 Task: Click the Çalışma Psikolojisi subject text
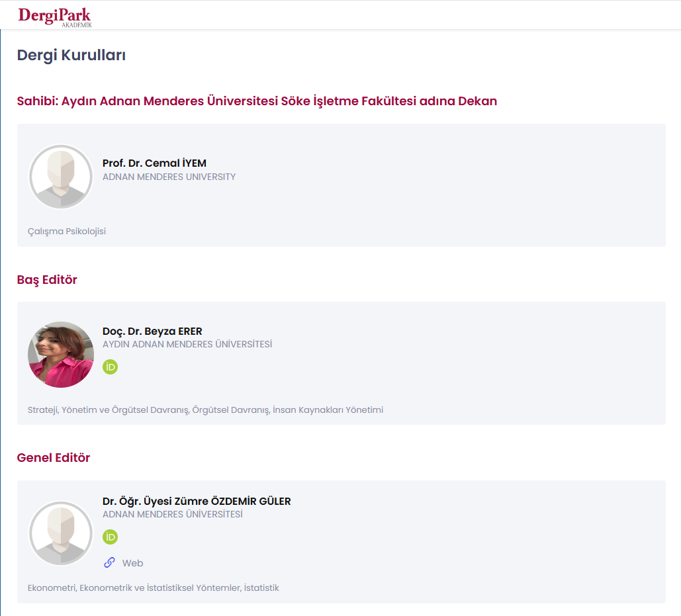[x=67, y=231]
